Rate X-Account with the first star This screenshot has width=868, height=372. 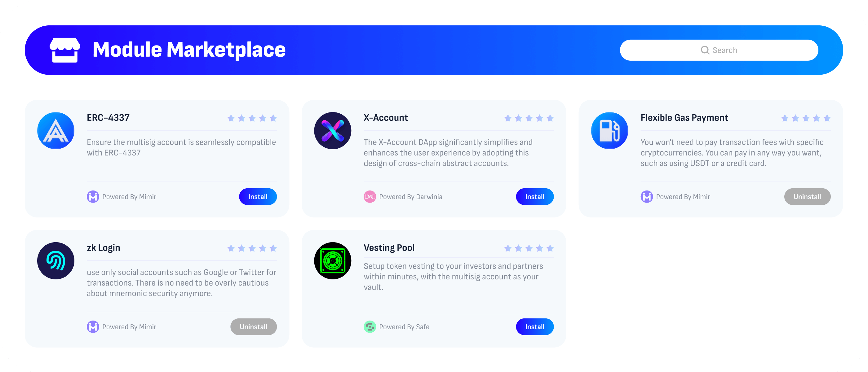pyautogui.click(x=508, y=118)
